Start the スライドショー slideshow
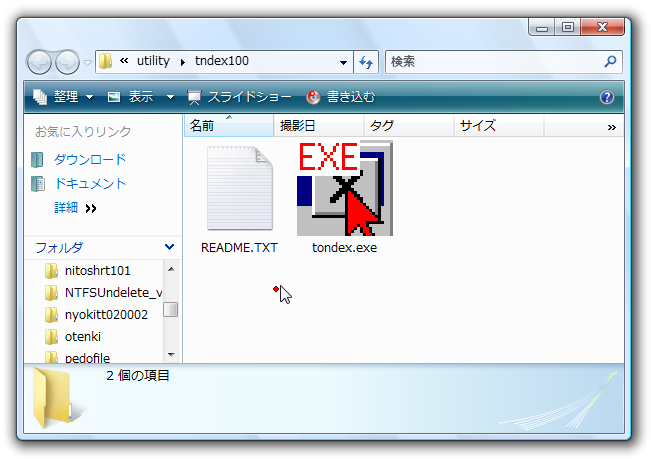The image size is (651, 459). 239,97
